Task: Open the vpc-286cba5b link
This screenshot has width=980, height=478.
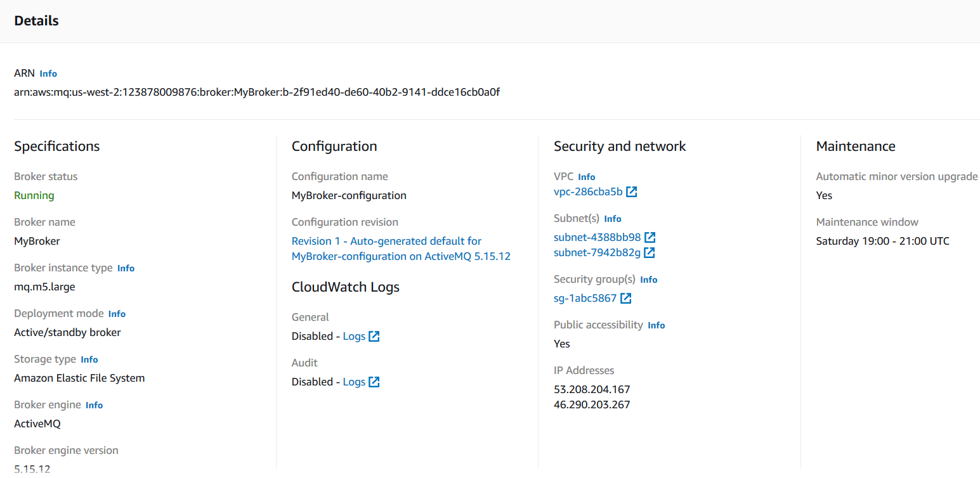Action: click(588, 191)
